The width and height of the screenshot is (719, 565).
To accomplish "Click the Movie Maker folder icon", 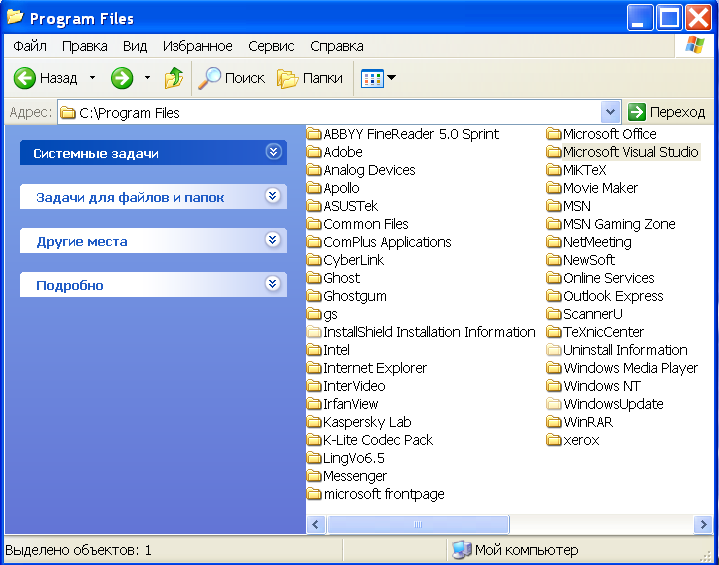I will point(554,188).
